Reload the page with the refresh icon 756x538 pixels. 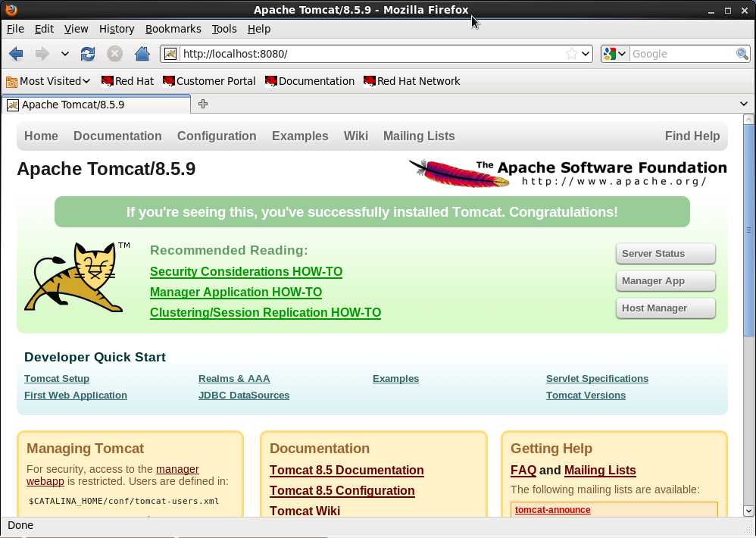[88, 54]
